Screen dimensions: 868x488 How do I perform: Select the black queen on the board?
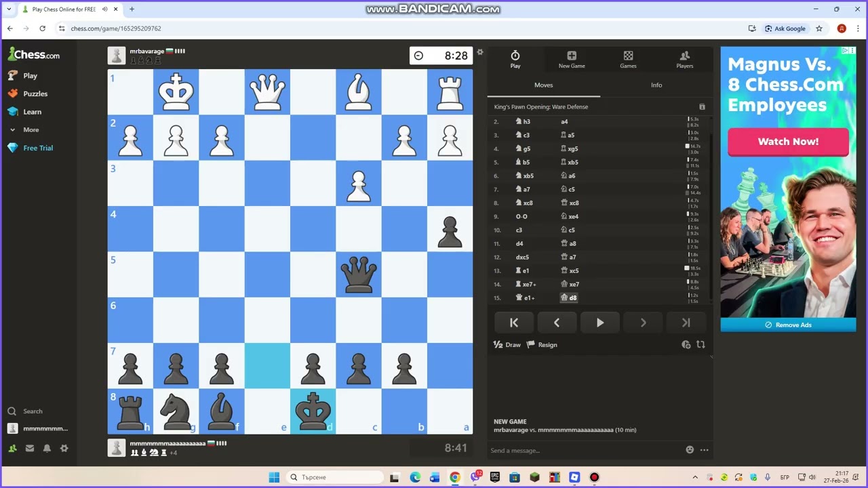[359, 275]
